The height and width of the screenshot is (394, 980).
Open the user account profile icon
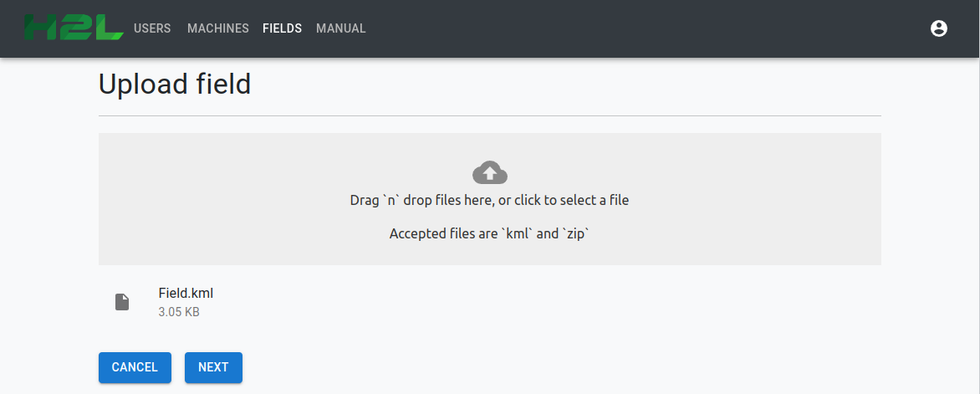(938, 28)
